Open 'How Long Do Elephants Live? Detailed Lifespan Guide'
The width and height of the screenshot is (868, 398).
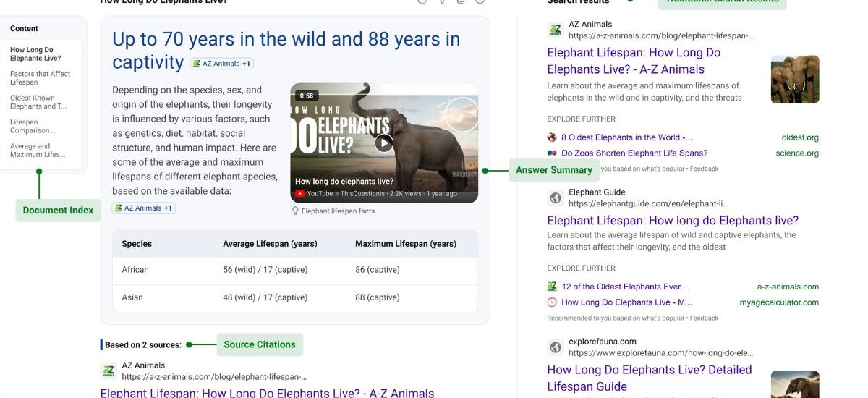point(649,378)
